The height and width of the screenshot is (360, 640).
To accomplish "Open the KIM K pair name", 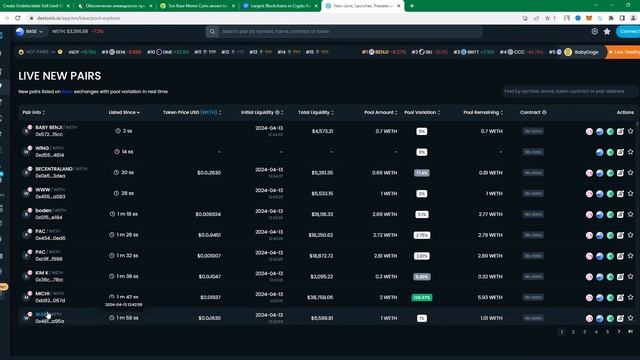I will [42, 273].
